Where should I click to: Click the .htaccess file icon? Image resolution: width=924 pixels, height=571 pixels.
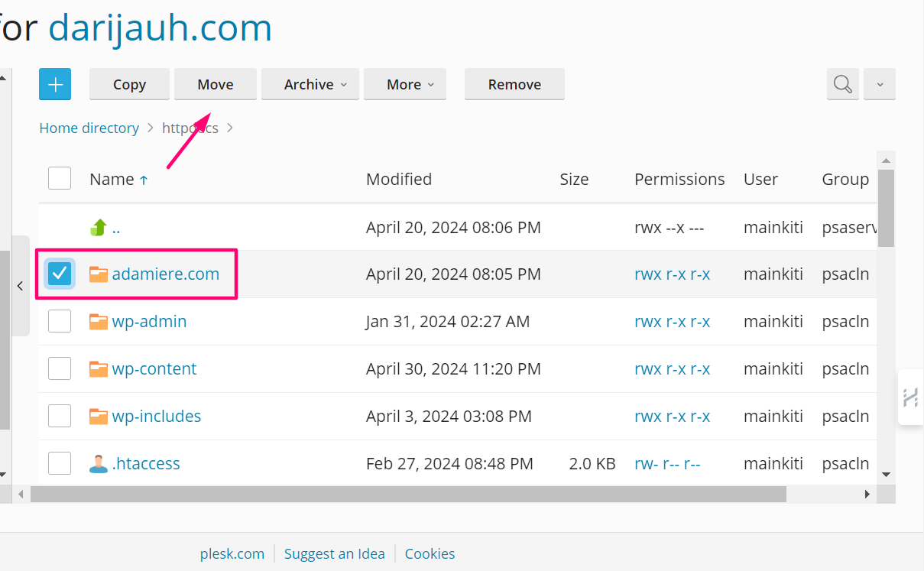[99, 463]
